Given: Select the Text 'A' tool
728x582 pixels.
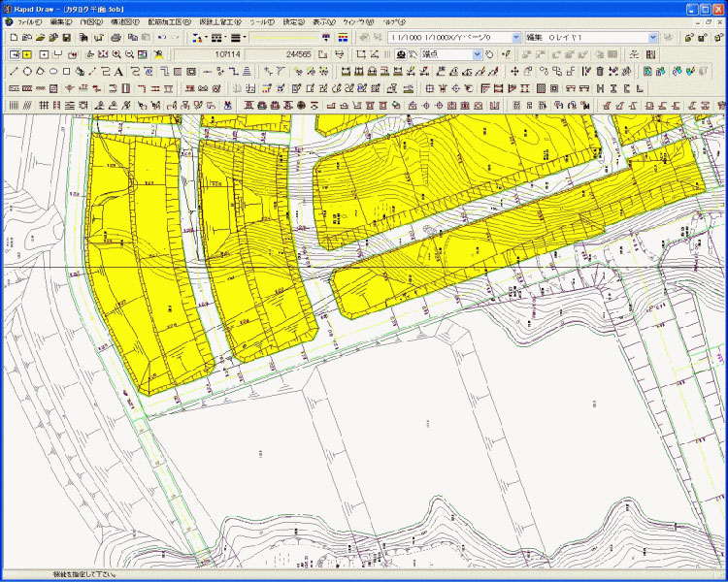Looking at the screenshot, I should pos(117,71).
